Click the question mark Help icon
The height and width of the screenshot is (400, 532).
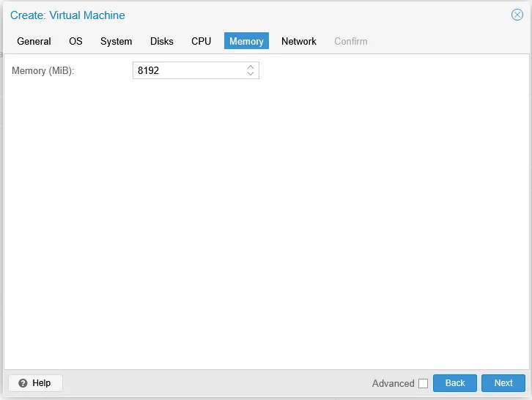(x=23, y=383)
